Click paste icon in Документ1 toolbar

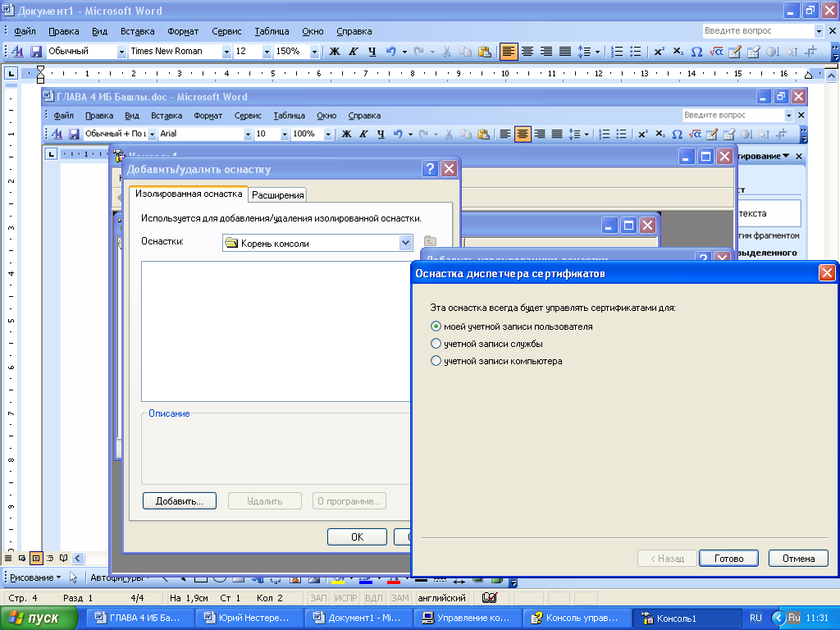pos(484,52)
